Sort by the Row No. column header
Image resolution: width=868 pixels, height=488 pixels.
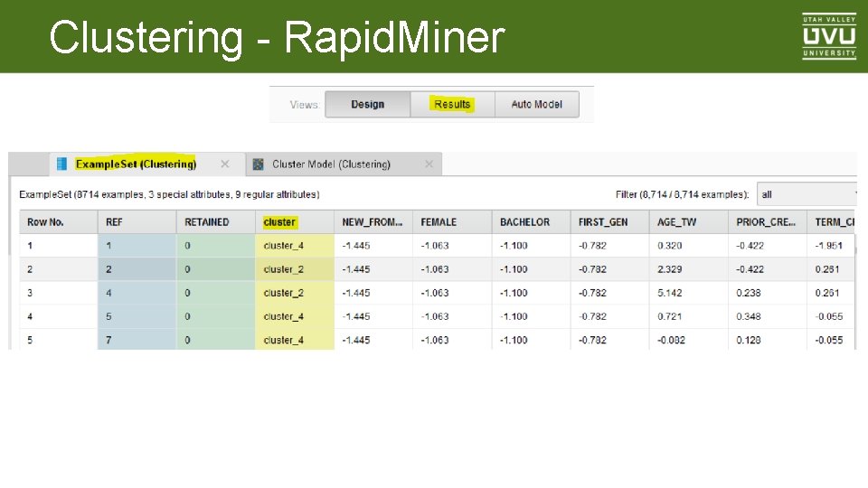[59, 222]
